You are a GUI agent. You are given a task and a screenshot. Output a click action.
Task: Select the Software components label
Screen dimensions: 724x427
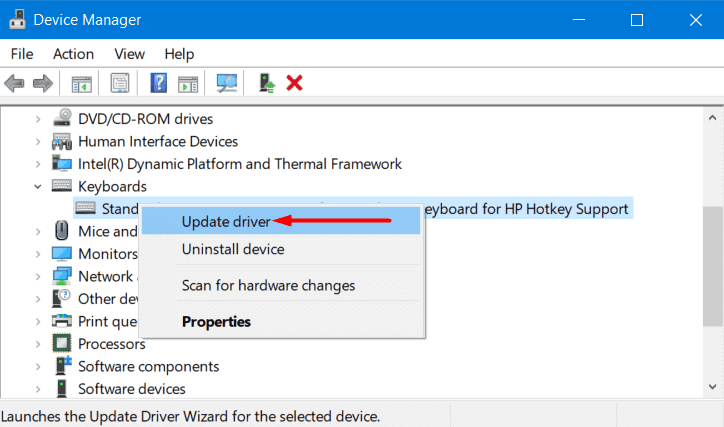coord(149,367)
